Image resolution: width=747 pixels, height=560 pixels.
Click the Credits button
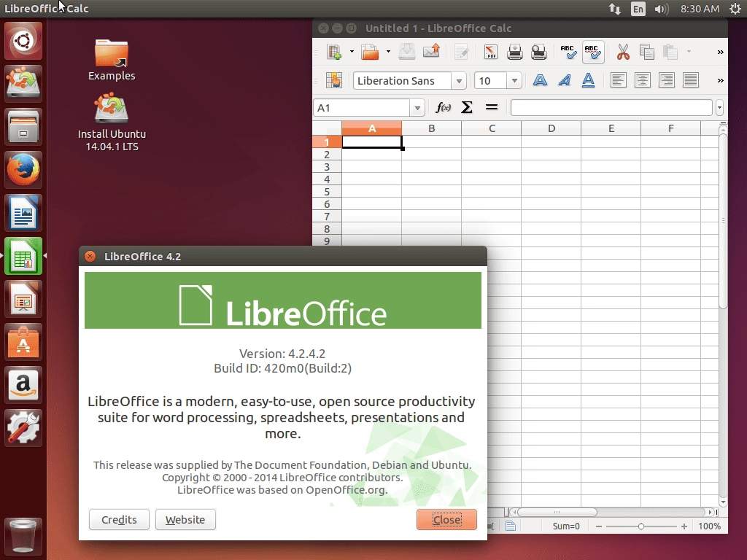point(119,519)
